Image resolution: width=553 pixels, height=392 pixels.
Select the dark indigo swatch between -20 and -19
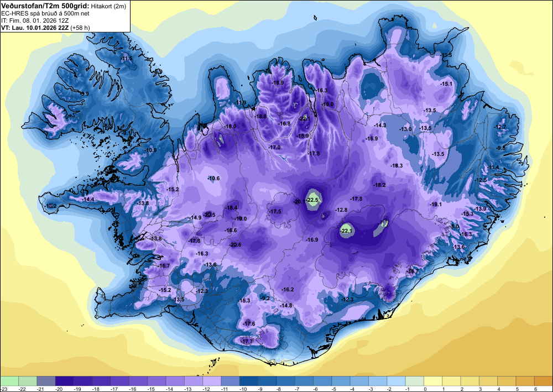[x=65, y=381]
